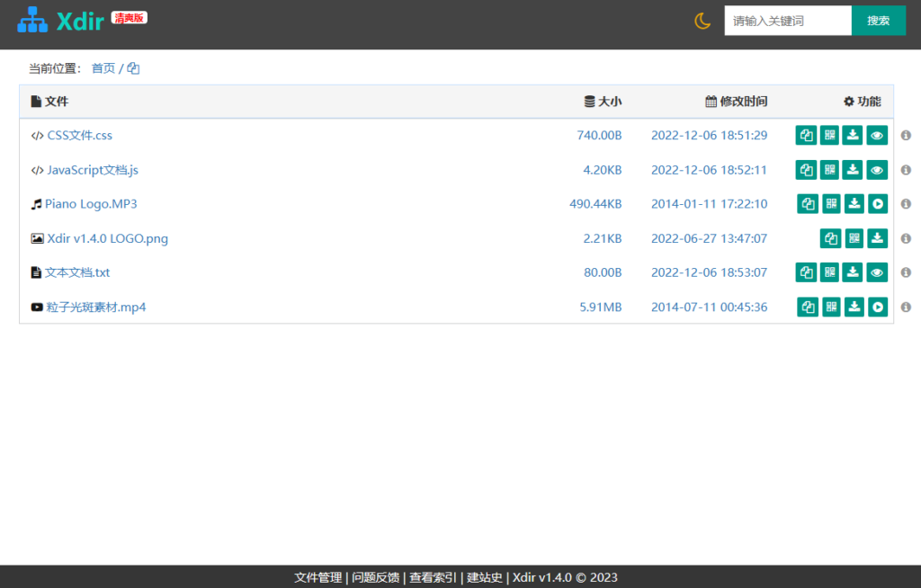Copy link for CSS文件.css
Image resolution: width=921 pixels, height=588 pixels.
806,135
